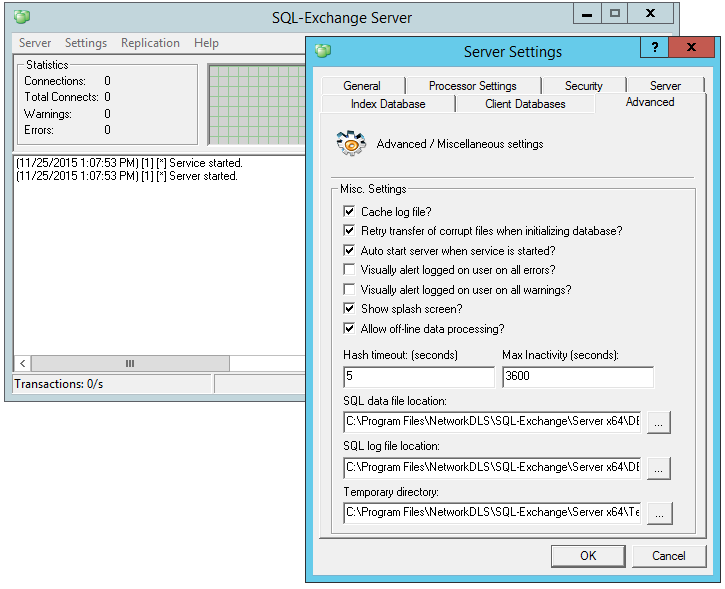The width and height of the screenshot is (725, 589).
Task: Disable Auto start server when service is started
Action: [349, 250]
